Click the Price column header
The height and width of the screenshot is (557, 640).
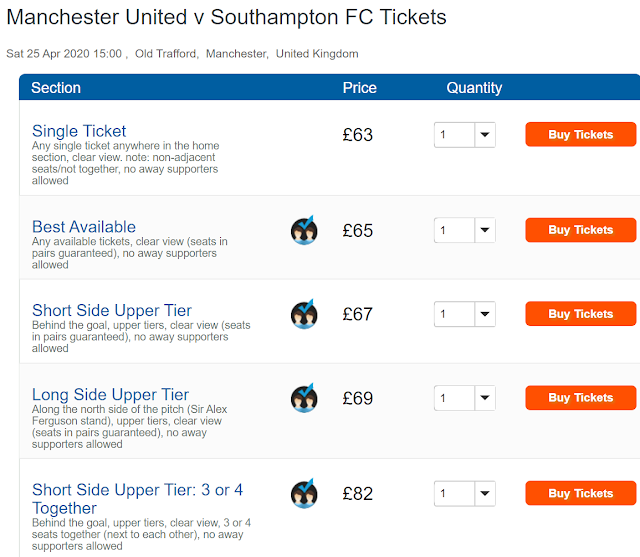[x=359, y=88]
